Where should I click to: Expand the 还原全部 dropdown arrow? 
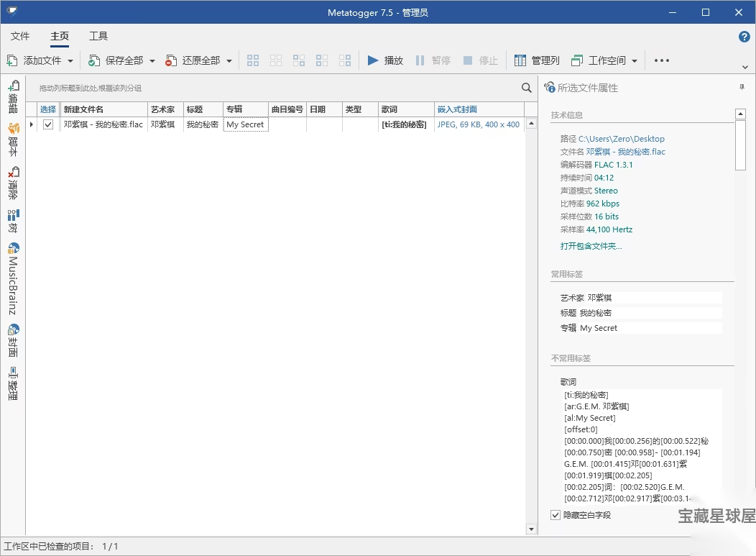pyautogui.click(x=229, y=61)
